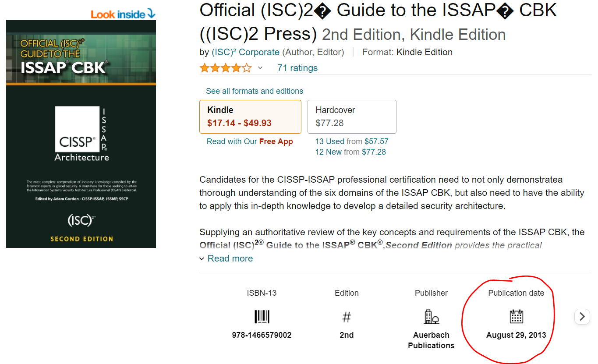Viewport: 598px width, 364px height.
Task: Click the Publication date calendar icon
Action: point(516,316)
